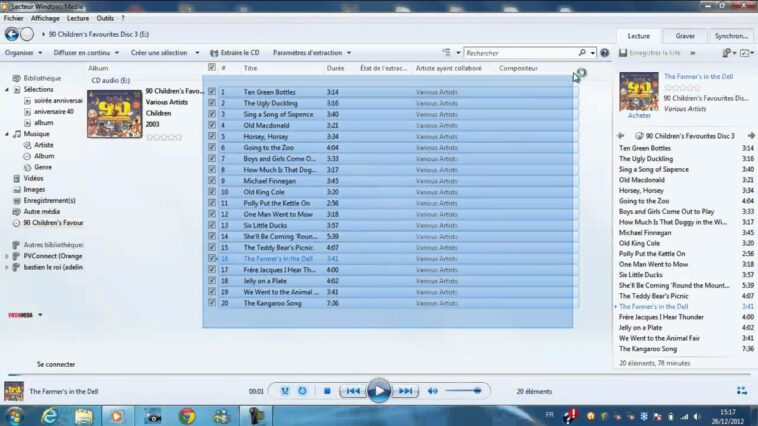This screenshot has width=758, height=426.
Task: Uncheck Old Macdonald track checkbox
Action: pos(212,125)
